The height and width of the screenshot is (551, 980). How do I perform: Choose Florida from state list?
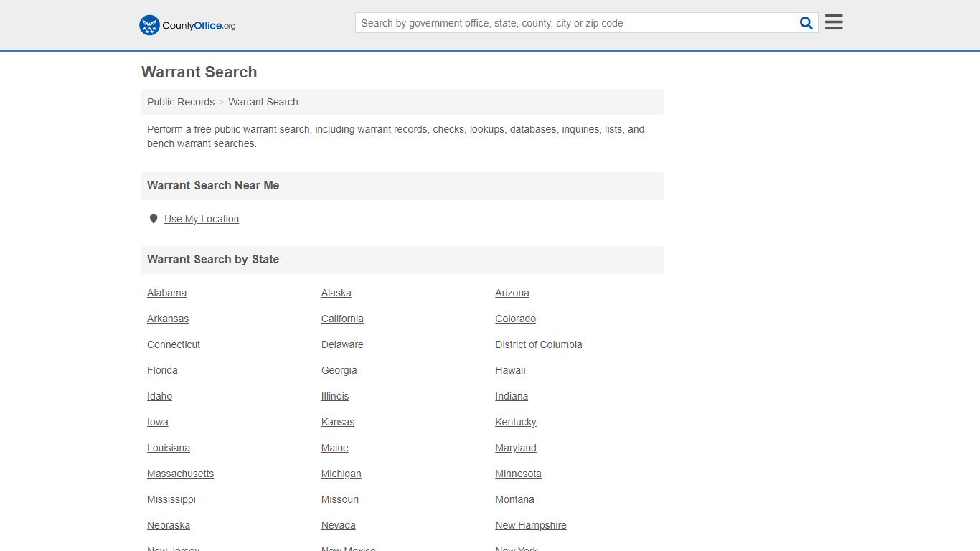(x=162, y=370)
